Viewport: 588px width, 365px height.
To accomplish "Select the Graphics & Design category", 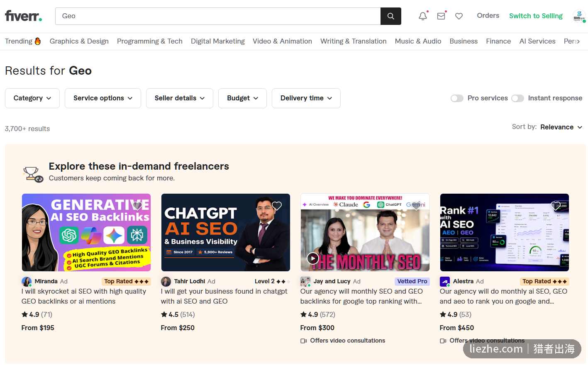I will 79,41.
